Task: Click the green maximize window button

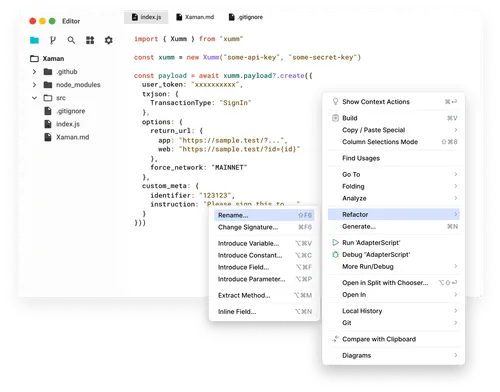Action: (52, 21)
